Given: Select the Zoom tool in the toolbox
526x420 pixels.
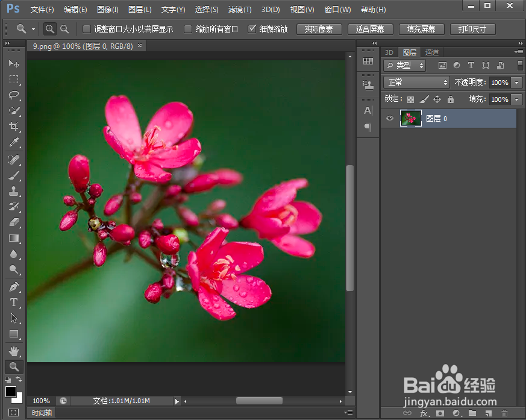Looking at the screenshot, I should click(x=14, y=366).
